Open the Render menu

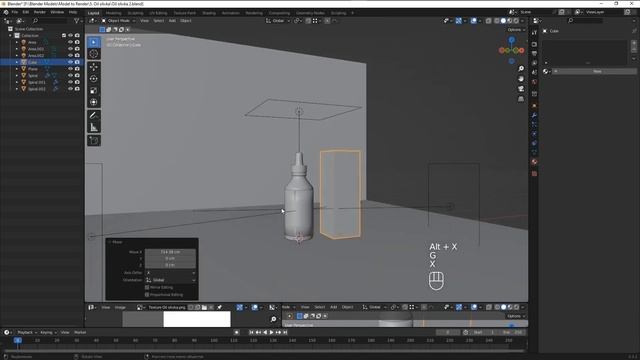40,12
